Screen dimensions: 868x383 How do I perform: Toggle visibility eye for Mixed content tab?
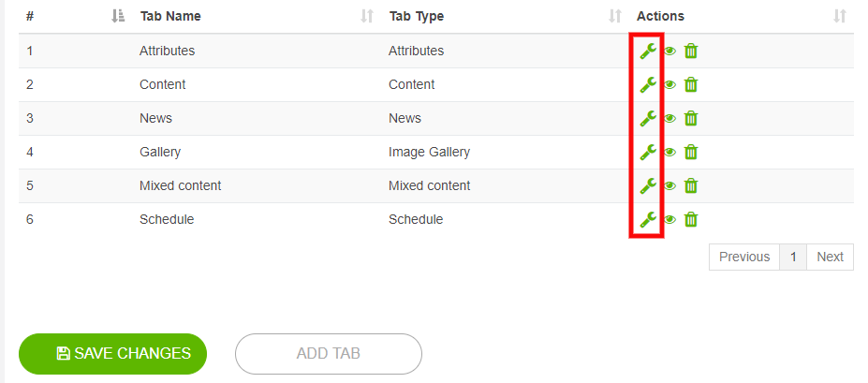tap(669, 186)
